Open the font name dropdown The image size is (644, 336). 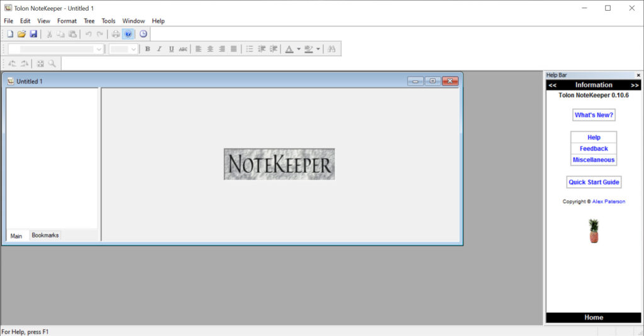click(99, 49)
